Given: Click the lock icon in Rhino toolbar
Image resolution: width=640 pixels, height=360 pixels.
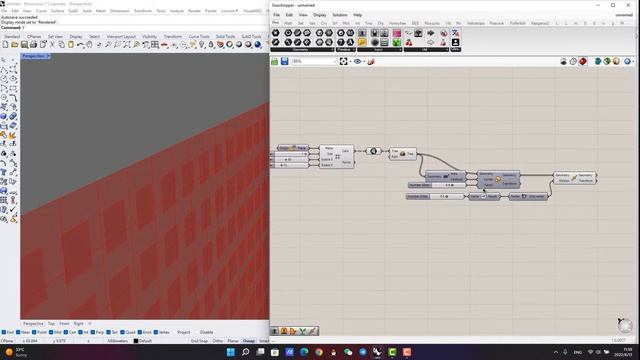Looking at the screenshot, I should click(211, 44).
